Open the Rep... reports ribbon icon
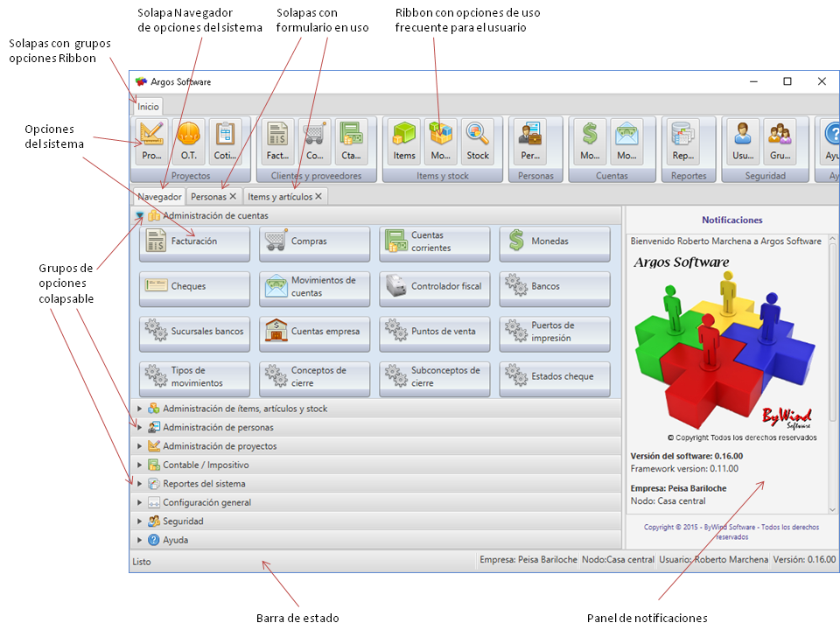840x630 pixels. click(683, 141)
